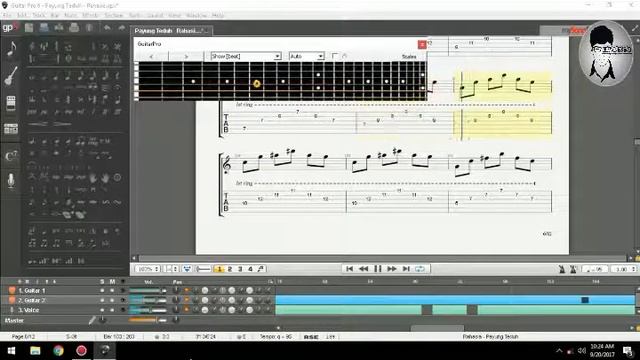Click the print toolbar icon
640x360 pixels.
pyautogui.click(x=74, y=28)
